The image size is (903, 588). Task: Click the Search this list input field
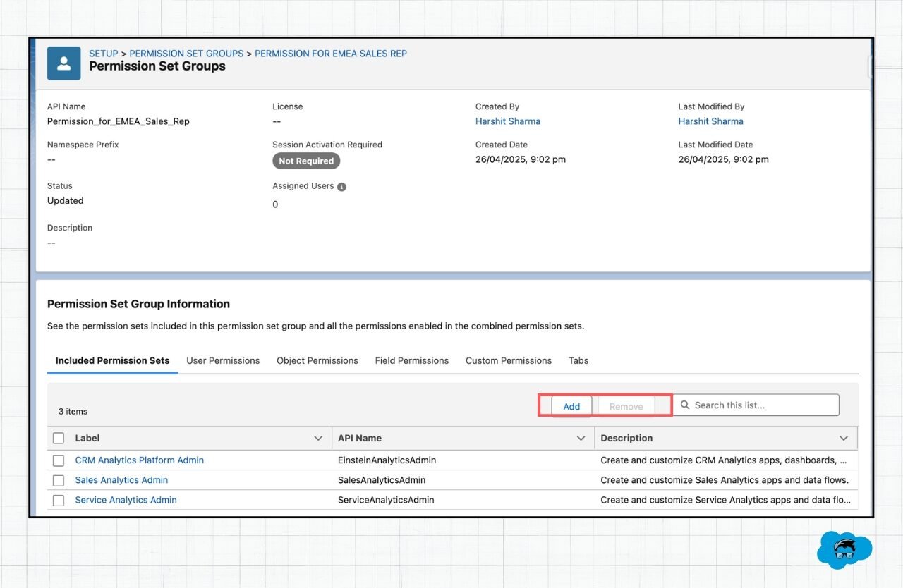pyautogui.click(x=756, y=405)
